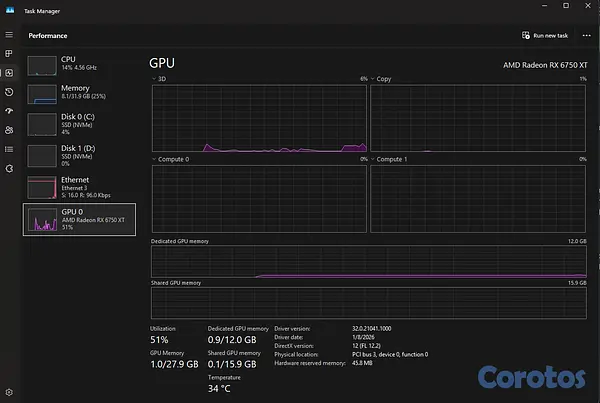Select the Performance page icon
600x403 pixels.
pos(9,73)
